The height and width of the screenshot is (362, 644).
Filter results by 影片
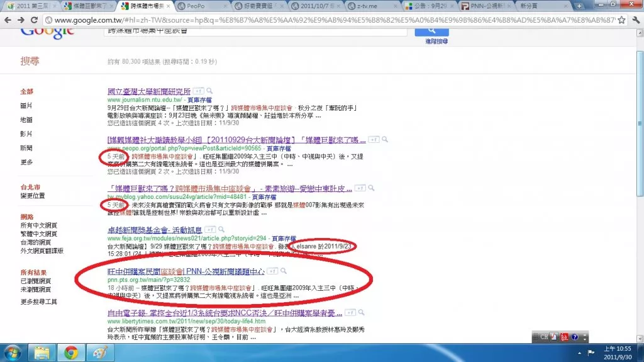click(x=26, y=133)
